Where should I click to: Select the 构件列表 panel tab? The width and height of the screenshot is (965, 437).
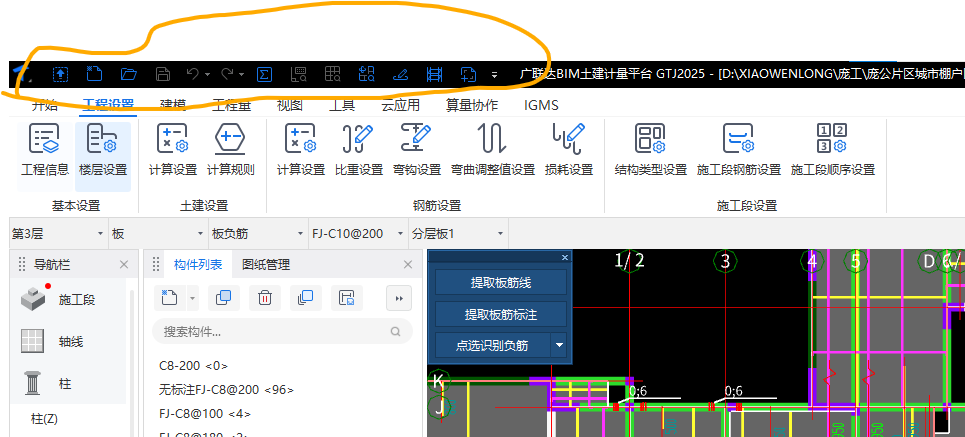(x=198, y=265)
